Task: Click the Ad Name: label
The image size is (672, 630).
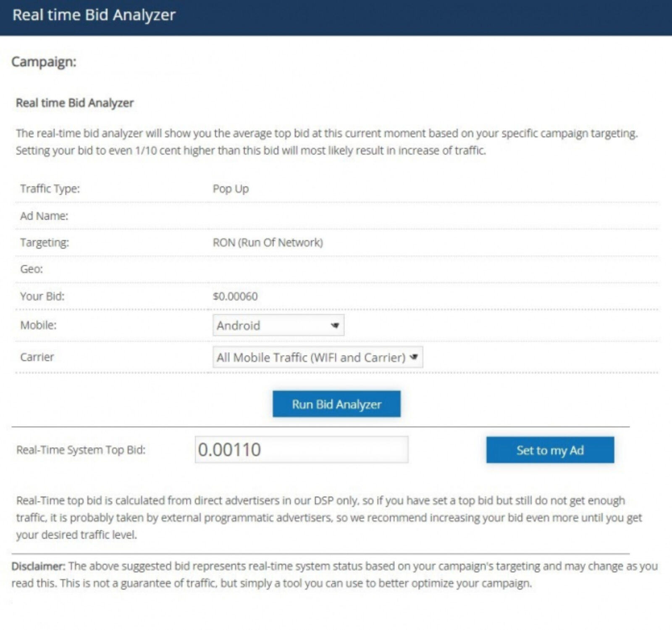Action: (x=44, y=216)
